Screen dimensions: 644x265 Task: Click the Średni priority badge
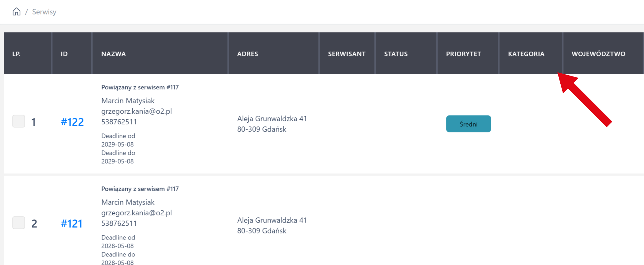[468, 124]
